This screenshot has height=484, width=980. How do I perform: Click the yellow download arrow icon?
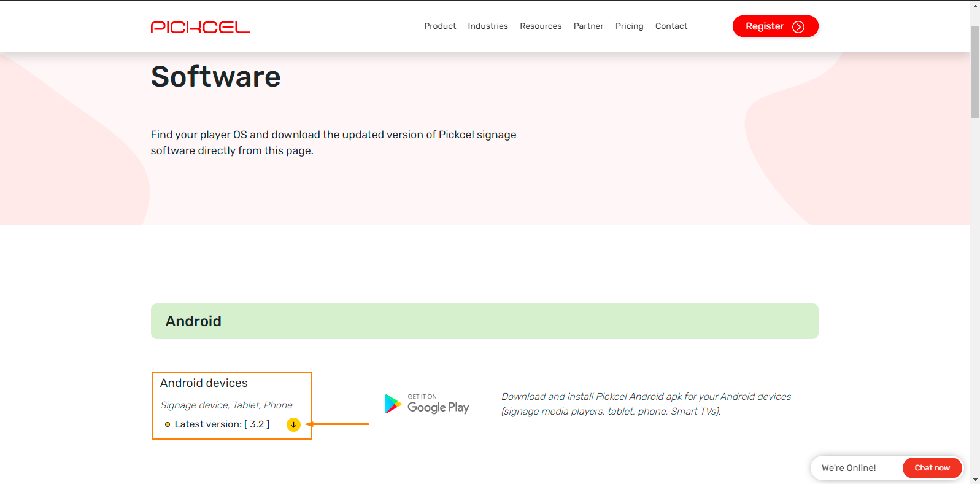pos(293,424)
